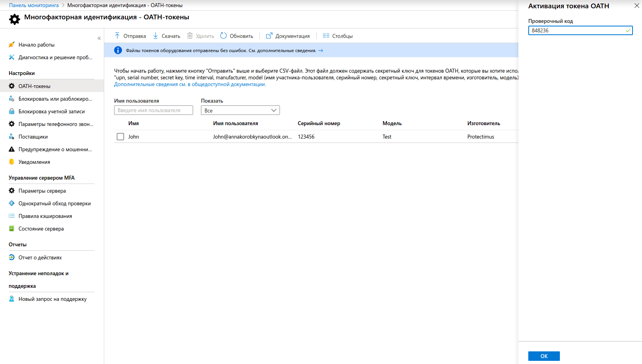Click the Имя пользователя column header
This screenshot has width=642, height=364.
coord(236,123)
